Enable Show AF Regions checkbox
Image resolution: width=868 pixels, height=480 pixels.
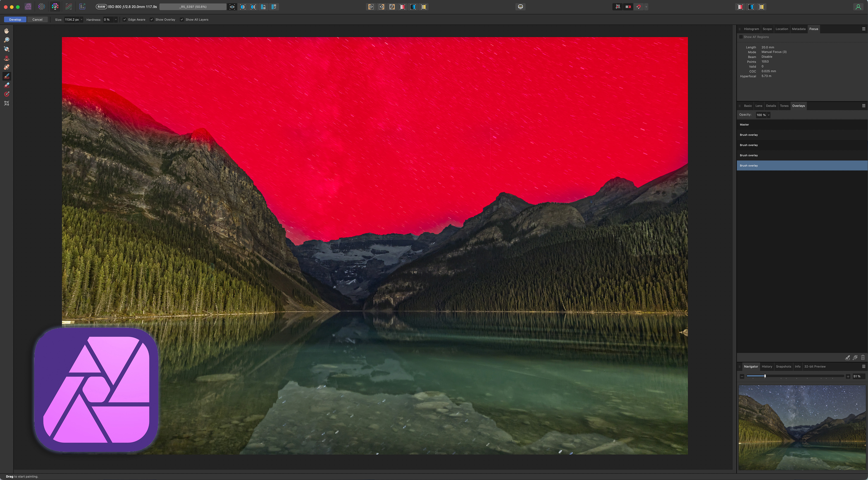(741, 37)
